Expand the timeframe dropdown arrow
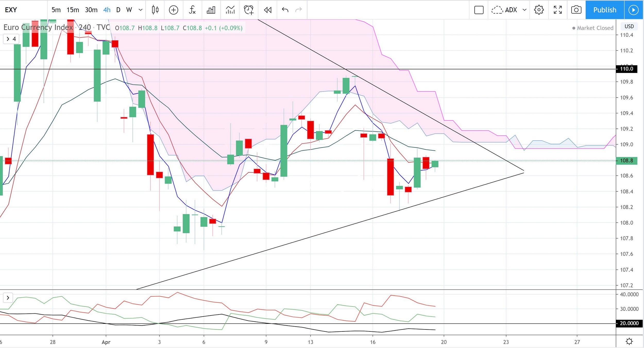The image size is (644, 348). pyautogui.click(x=140, y=10)
